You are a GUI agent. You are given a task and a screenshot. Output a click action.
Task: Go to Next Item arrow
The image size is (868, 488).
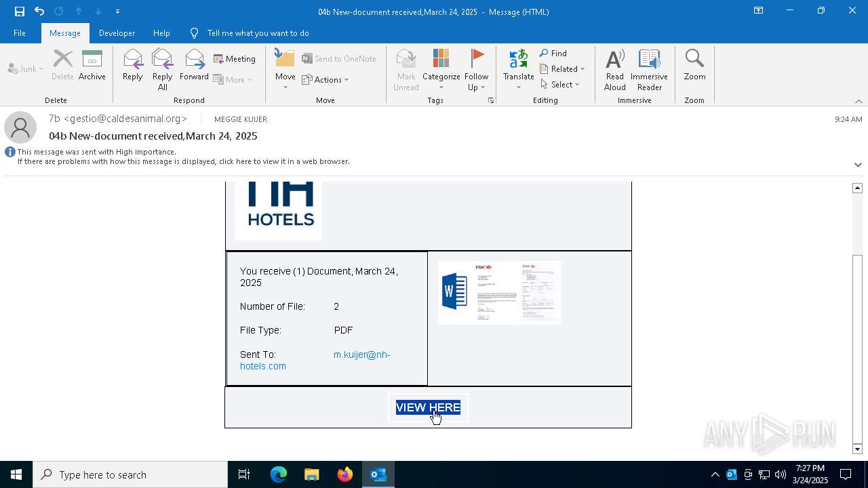point(98,12)
